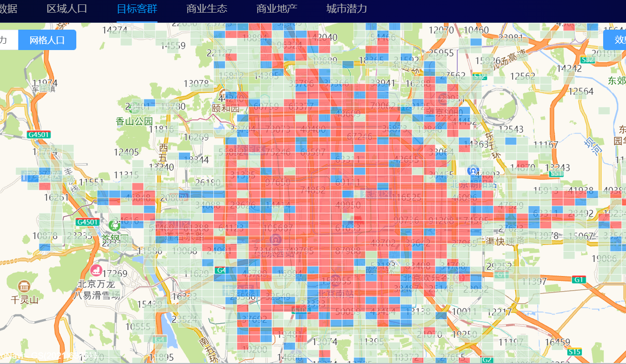The width and height of the screenshot is (626, 364).
Task: Click the grid value 13078
Action: coord(196,84)
